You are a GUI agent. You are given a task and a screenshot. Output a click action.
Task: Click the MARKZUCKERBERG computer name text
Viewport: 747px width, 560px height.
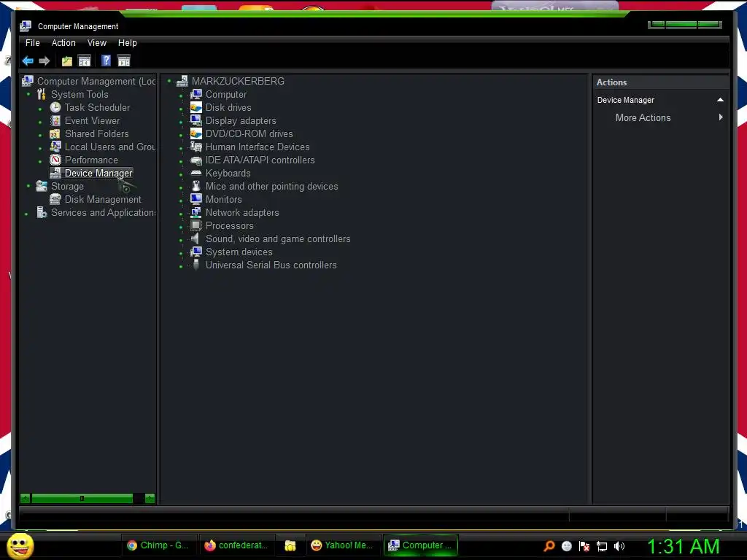238,82
